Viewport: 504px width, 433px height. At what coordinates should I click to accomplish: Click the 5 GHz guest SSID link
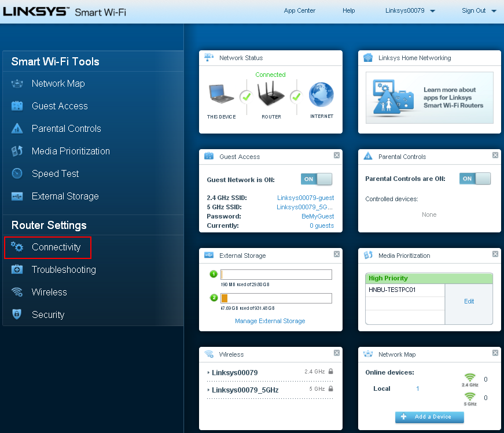tap(305, 207)
